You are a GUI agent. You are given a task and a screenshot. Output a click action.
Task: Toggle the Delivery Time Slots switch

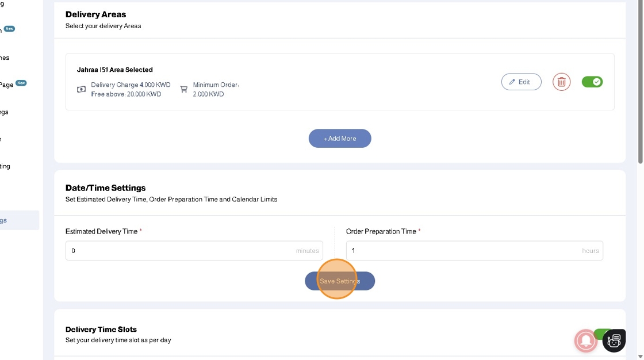pyautogui.click(x=601, y=332)
